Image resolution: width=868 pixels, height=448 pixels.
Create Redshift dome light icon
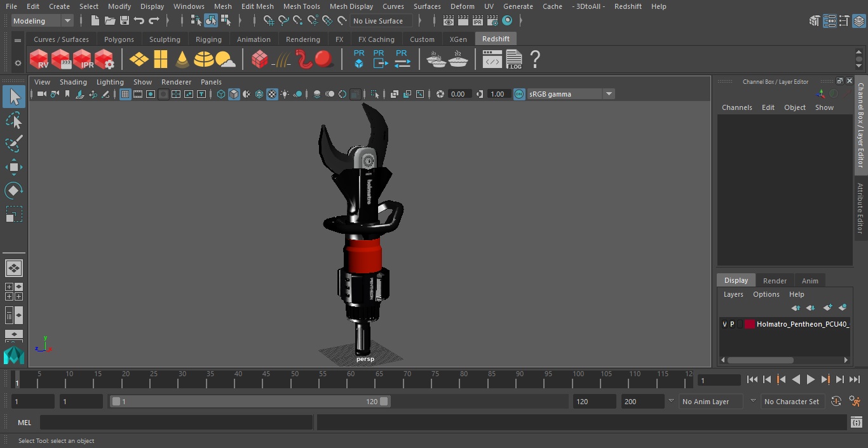coord(204,60)
